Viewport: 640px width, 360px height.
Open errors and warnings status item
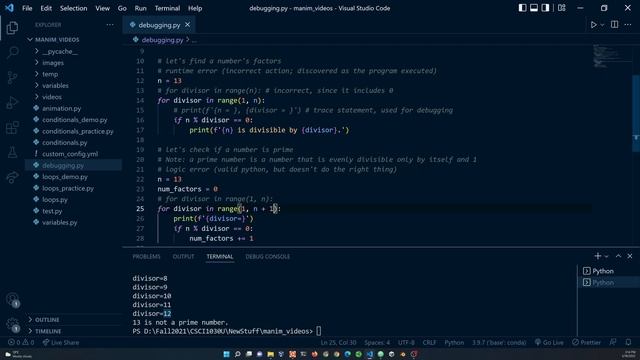point(21,342)
